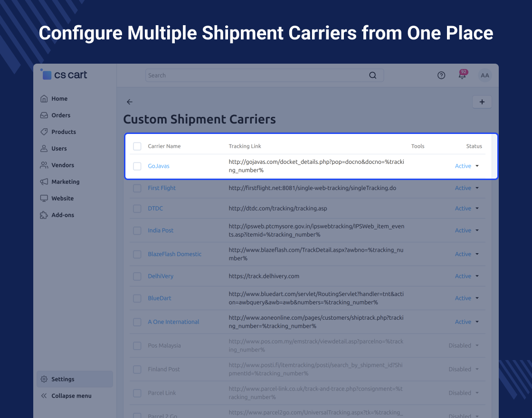Open notifications bell with 92 badge
The image size is (532, 418).
pyautogui.click(x=462, y=75)
